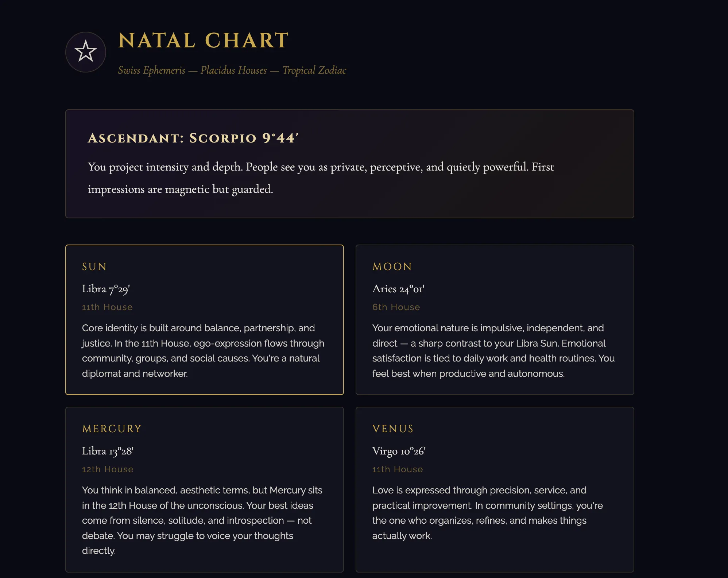Click the Ascendant description paragraph
The image size is (728, 578).
coord(321,178)
